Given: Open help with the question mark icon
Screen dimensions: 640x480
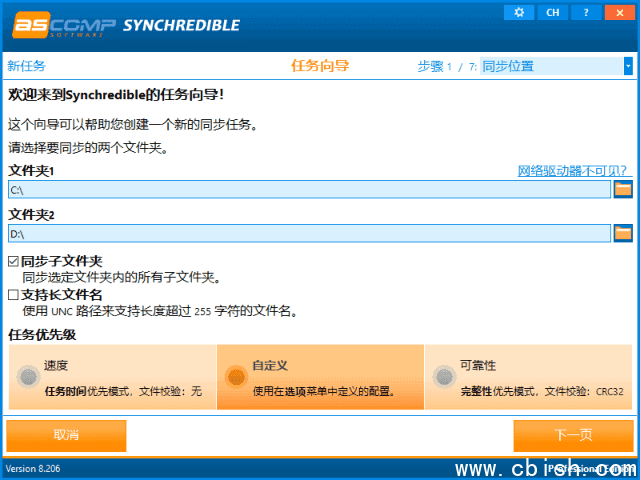Looking at the screenshot, I should point(584,12).
